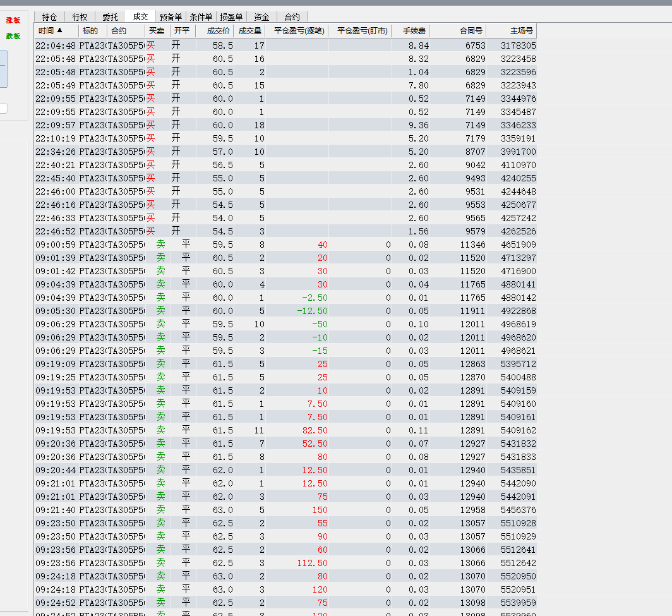Toggle the checkbox in left panel
The width and height of the screenshot is (672, 616).
(3, 108)
